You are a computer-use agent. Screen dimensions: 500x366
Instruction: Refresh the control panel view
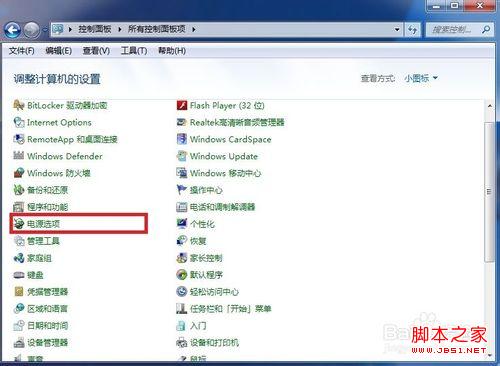413,30
